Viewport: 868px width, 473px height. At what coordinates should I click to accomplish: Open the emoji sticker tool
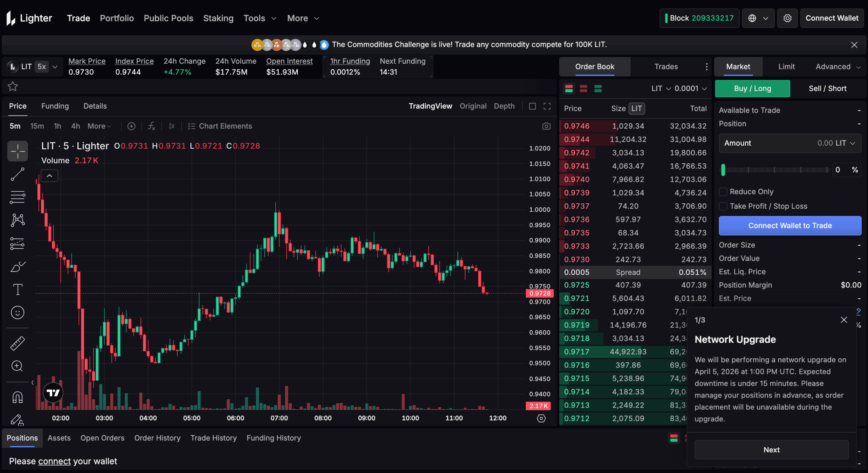pos(17,312)
